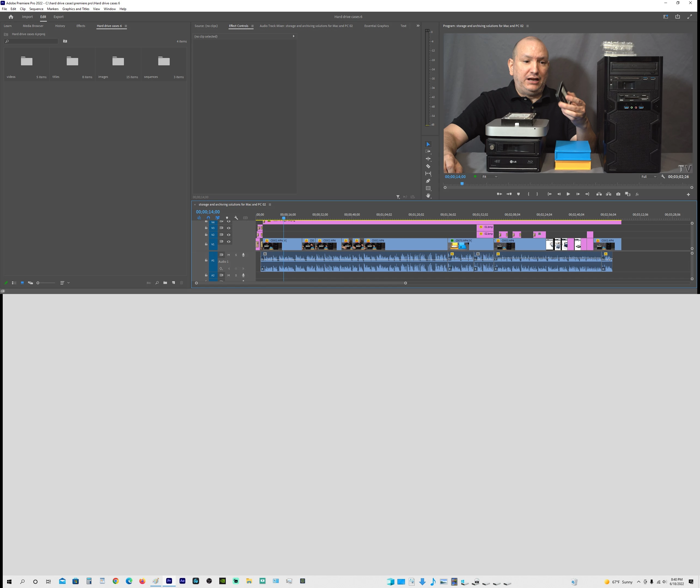Viewport: 700px width, 588px height.
Task: Switch to the Essential Graphics tab
Action: pyautogui.click(x=376, y=26)
